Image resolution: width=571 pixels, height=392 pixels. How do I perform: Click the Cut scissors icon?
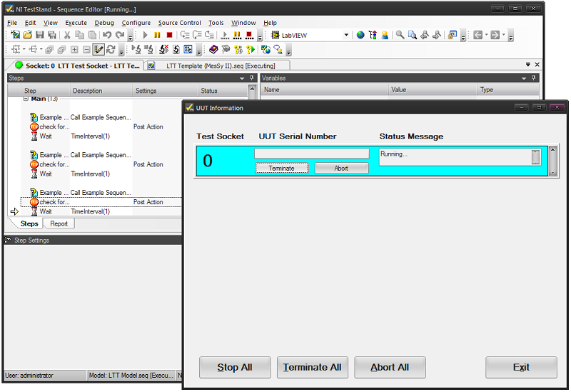point(67,35)
